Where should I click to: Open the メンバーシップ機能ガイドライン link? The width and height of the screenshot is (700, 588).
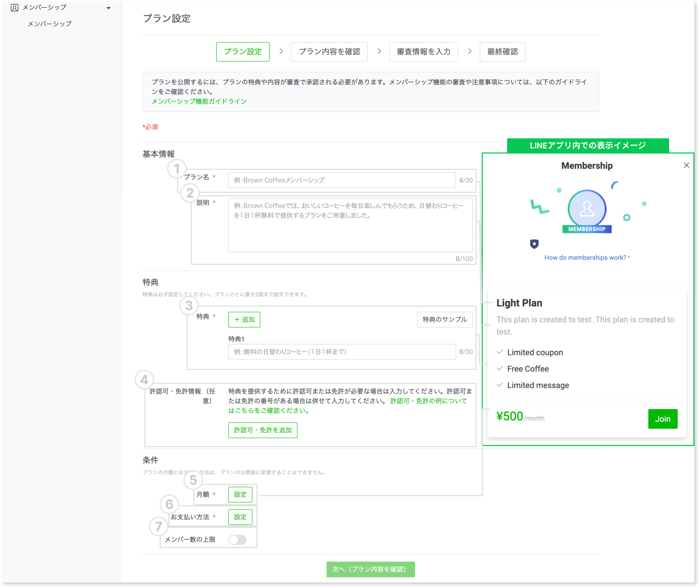199,101
